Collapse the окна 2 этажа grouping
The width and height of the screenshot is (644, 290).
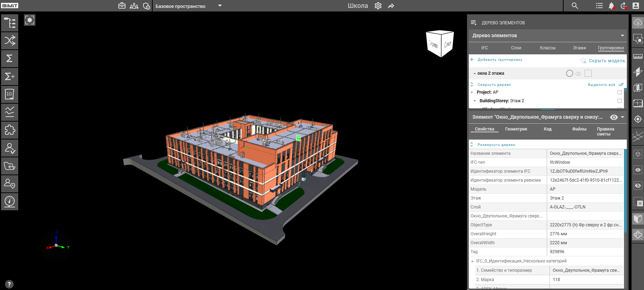pyautogui.click(x=475, y=74)
